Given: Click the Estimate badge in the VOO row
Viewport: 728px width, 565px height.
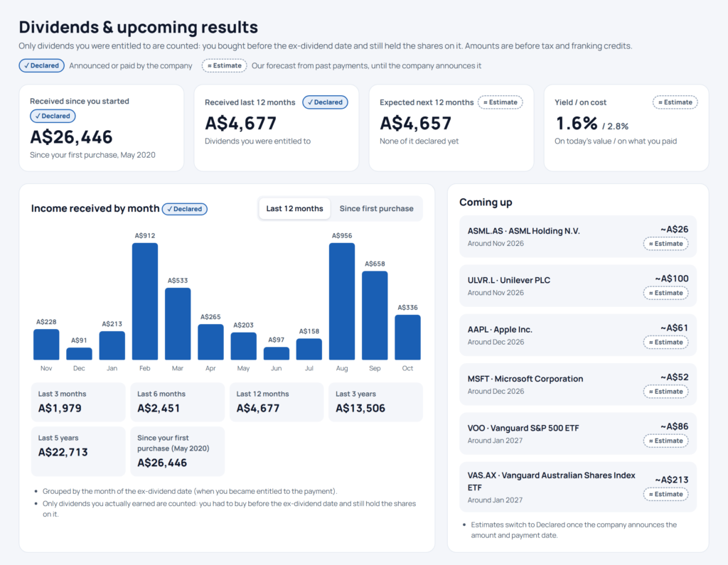Looking at the screenshot, I should [665, 441].
